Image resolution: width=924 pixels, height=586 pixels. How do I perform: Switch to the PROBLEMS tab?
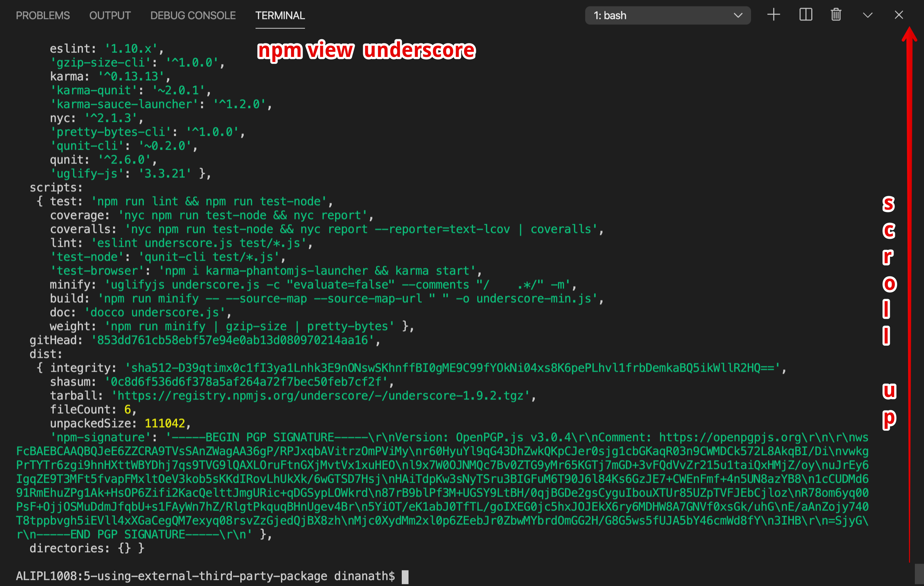click(x=43, y=15)
